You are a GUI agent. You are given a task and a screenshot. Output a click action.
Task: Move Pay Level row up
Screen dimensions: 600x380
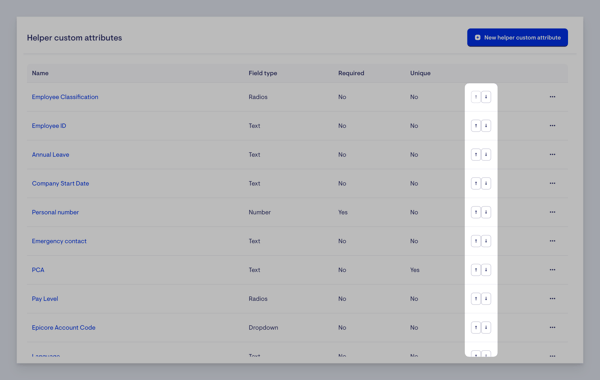(476, 298)
